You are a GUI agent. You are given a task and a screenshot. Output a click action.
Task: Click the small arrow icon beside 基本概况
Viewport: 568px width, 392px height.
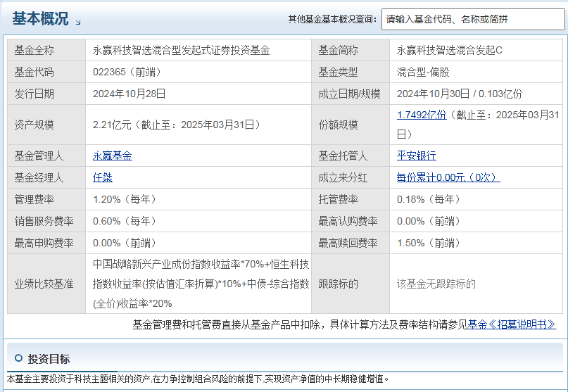[78, 23]
